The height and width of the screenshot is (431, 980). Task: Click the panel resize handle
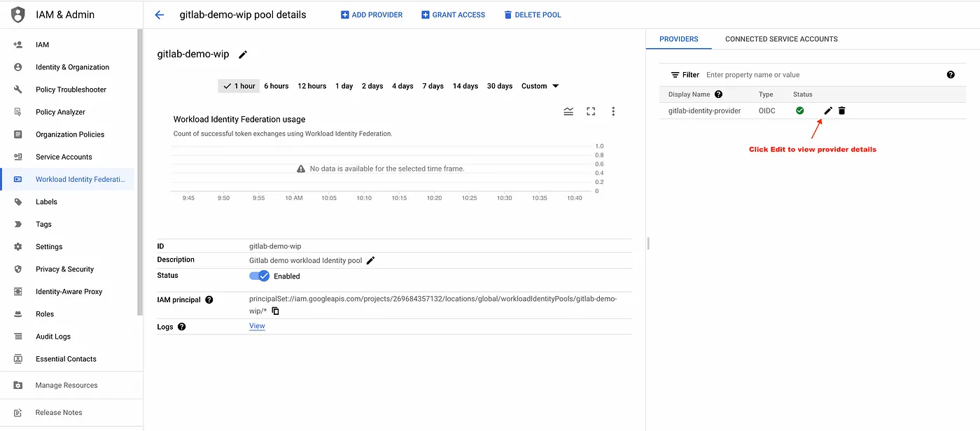(x=648, y=243)
